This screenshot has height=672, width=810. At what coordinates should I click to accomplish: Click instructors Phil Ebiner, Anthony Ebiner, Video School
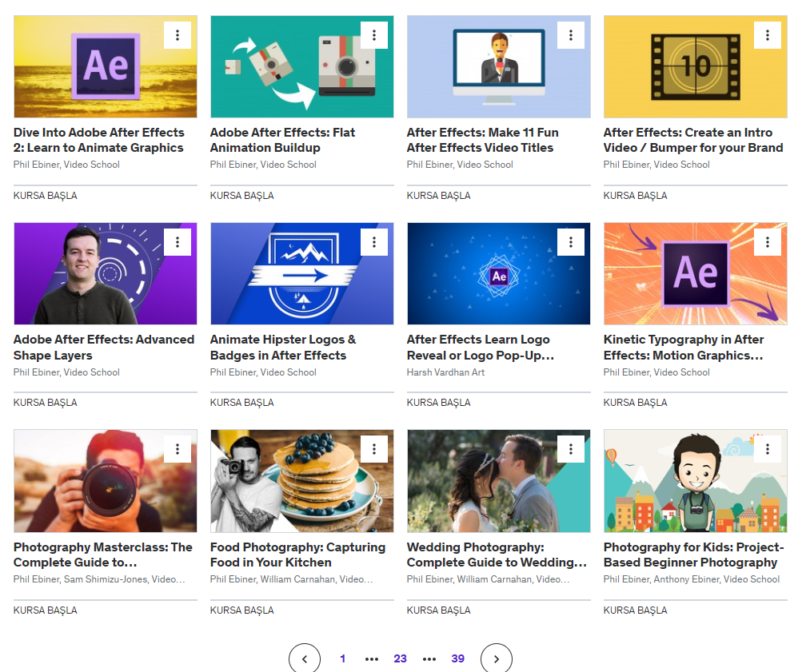pos(692,579)
